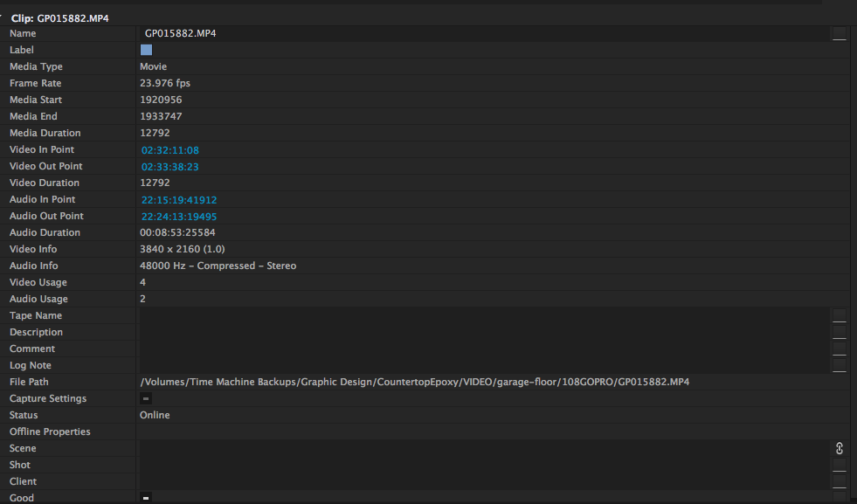The height and width of the screenshot is (504, 857).
Task: Select the Audio Usage value 2
Action: [142, 299]
